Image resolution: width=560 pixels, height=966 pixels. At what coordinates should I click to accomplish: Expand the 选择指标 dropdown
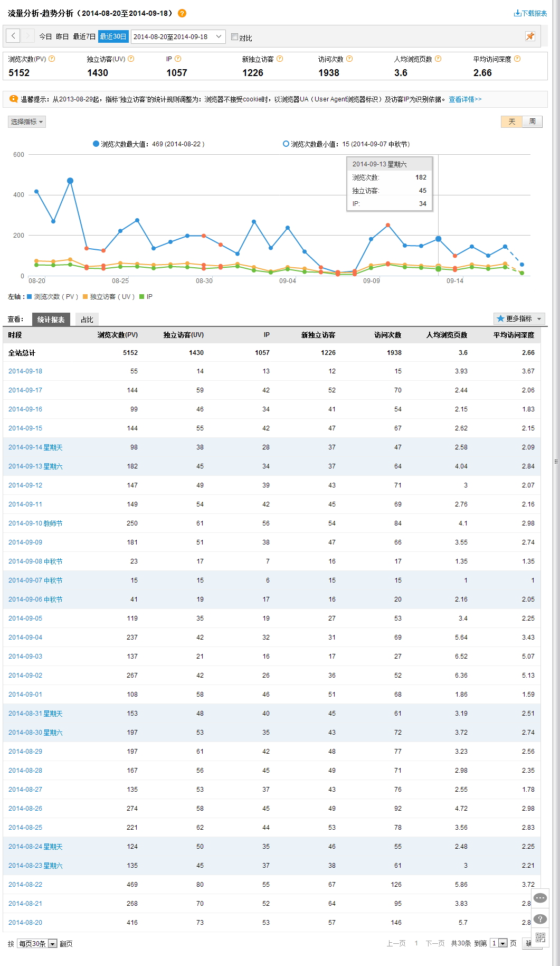click(27, 121)
